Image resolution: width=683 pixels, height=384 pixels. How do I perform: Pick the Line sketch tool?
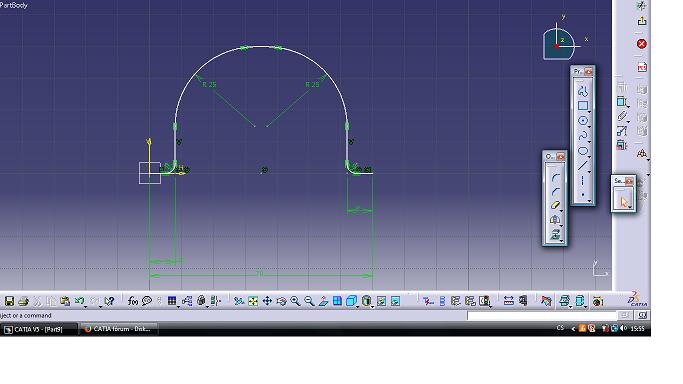coord(583,165)
